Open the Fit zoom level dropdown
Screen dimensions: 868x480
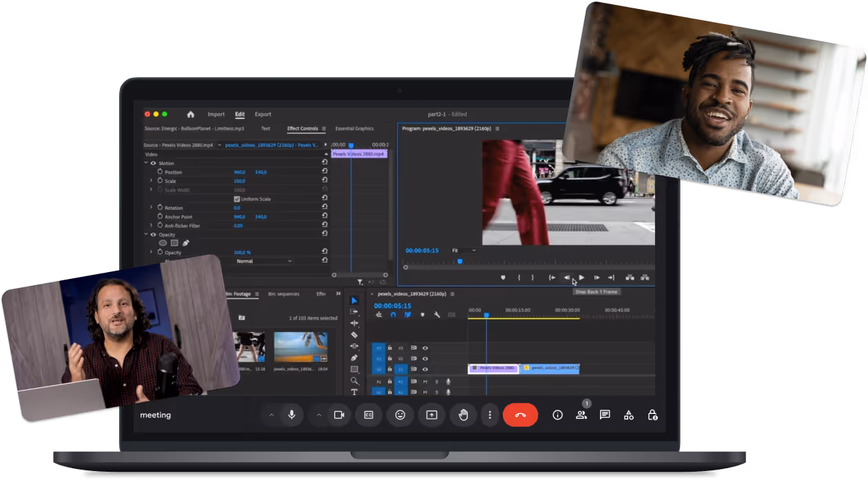click(x=464, y=251)
